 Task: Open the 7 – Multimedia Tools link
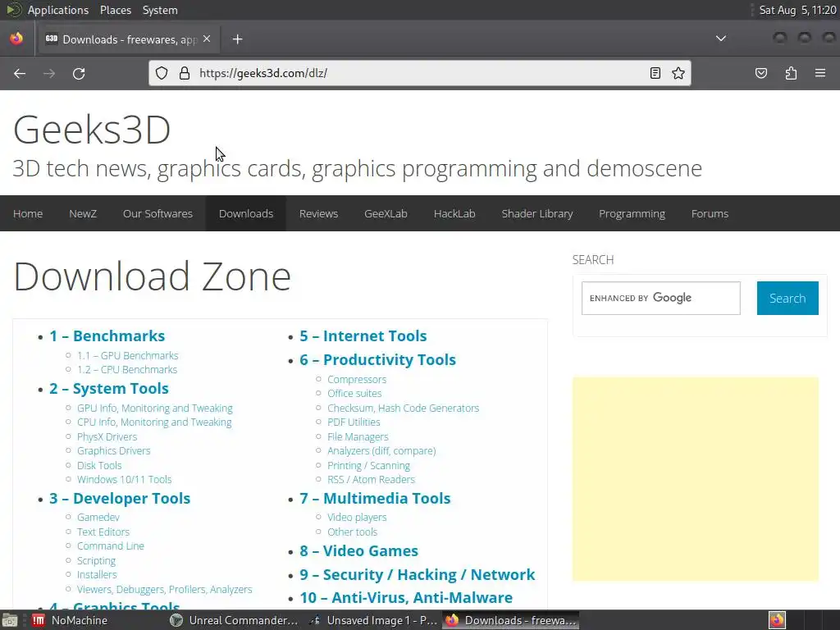click(x=375, y=498)
